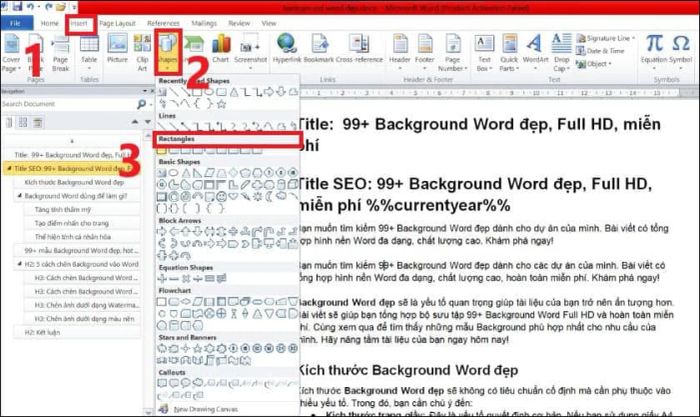Collapse the 'Title SEO: 99+ Background Word' heading
The height and width of the screenshot is (417, 700).
pyautogui.click(x=9, y=169)
